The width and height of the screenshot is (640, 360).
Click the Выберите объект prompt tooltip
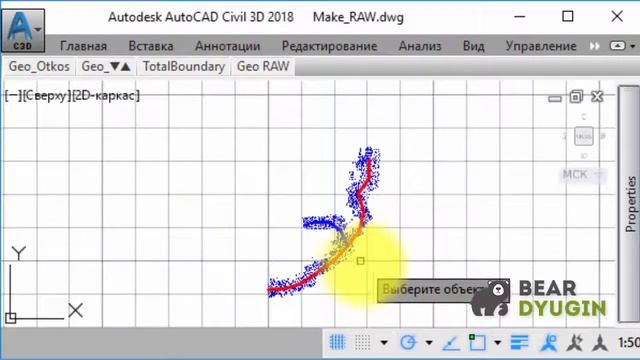click(x=443, y=290)
